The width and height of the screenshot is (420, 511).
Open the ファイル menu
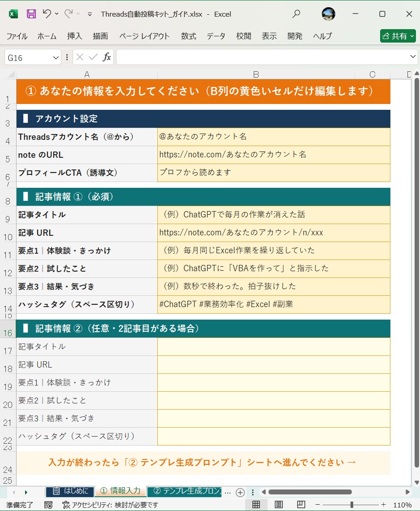point(17,36)
